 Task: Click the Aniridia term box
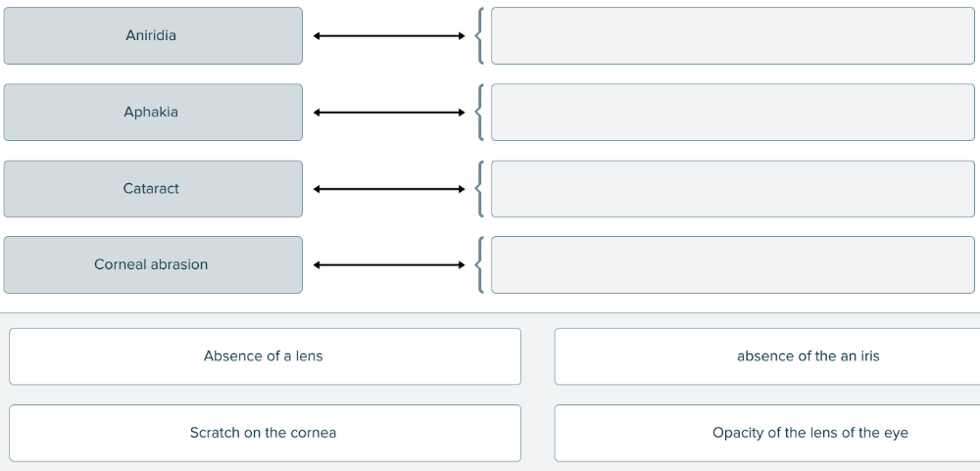[x=153, y=36]
